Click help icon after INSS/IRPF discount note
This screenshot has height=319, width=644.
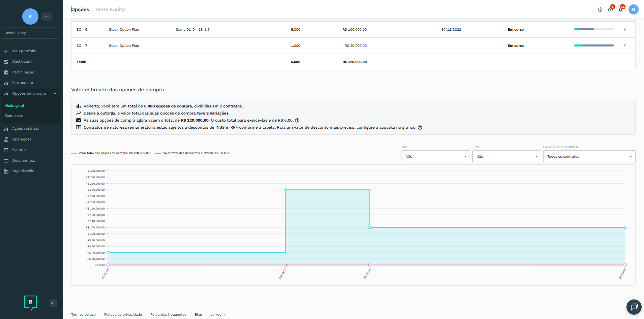[420, 128]
